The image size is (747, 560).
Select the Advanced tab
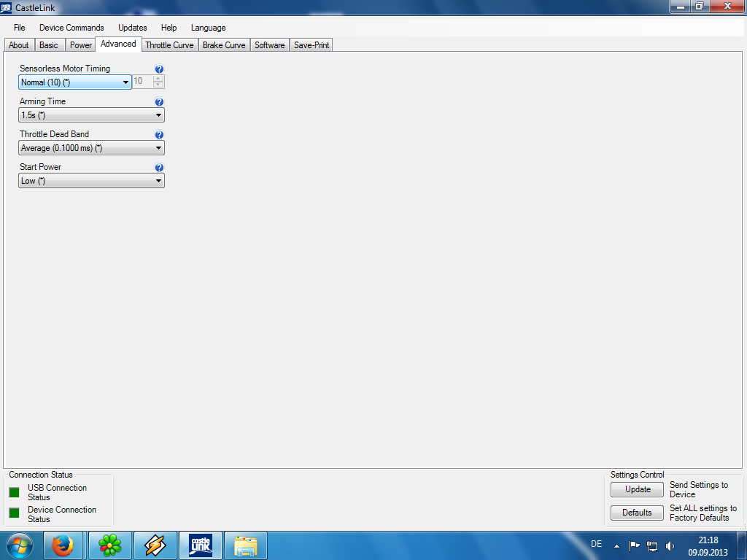click(x=118, y=44)
